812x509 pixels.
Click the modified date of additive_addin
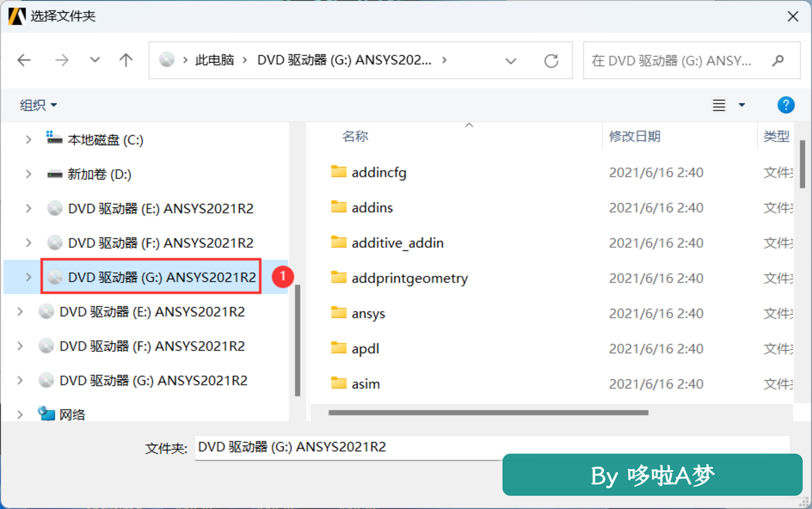coord(656,243)
